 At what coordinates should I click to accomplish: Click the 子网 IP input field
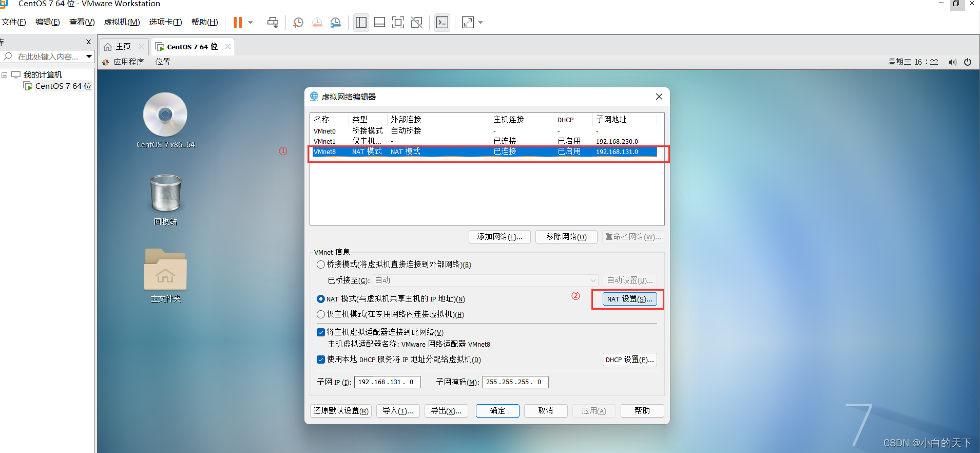click(x=388, y=382)
